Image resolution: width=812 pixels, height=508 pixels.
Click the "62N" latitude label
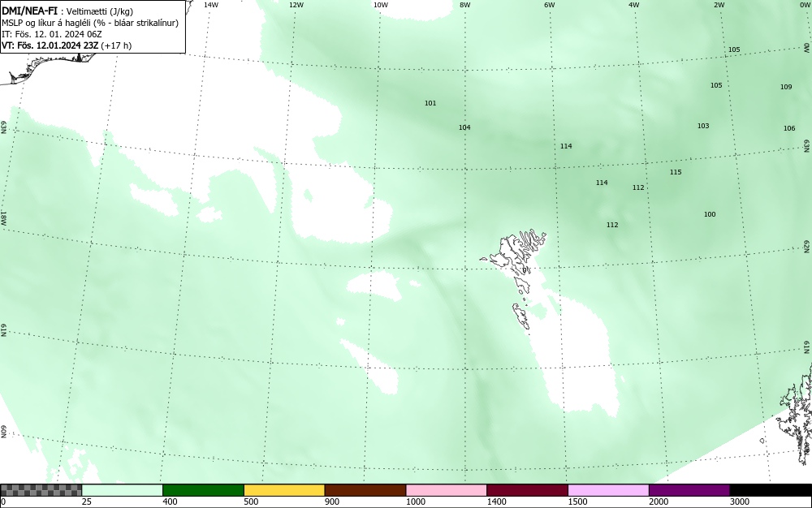(807, 246)
